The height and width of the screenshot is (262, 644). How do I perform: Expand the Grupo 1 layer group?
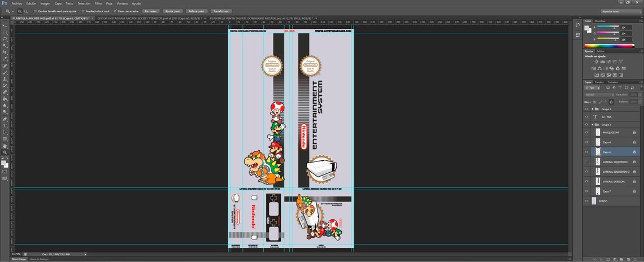click(x=592, y=109)
